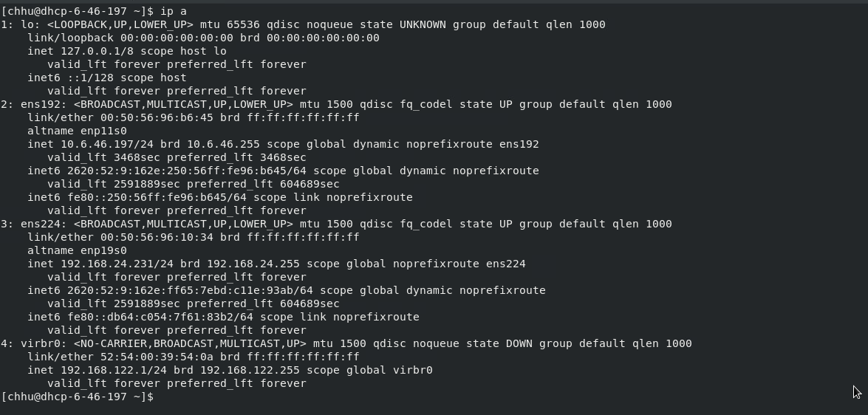Click the IPv6 loopback address ::1/128

coord(90,78)
